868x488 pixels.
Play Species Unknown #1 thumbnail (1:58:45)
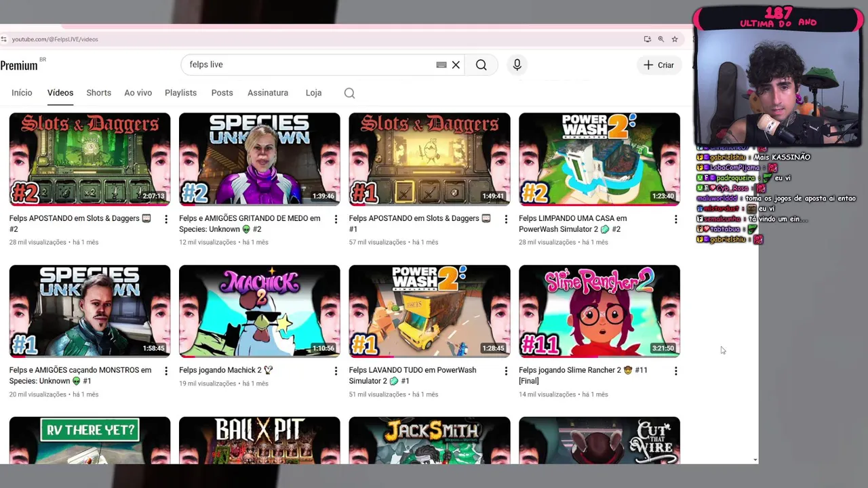(x=90, y=310)
